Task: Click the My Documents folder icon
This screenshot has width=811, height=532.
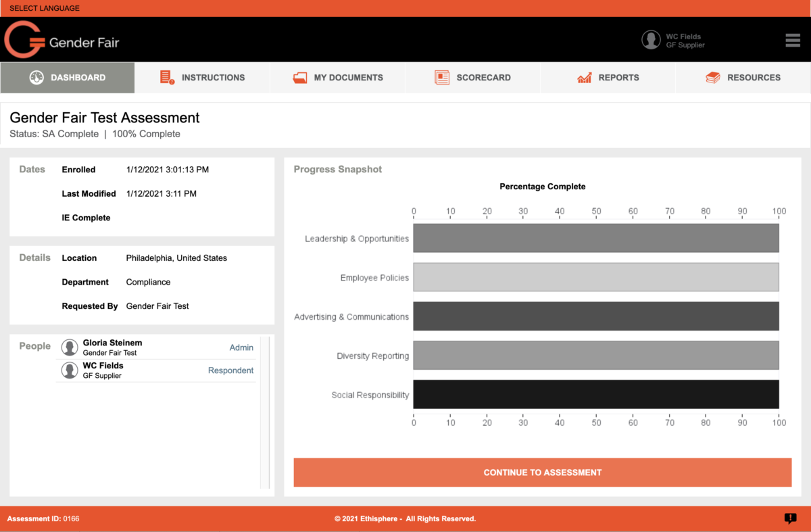Action: point(300,78)
